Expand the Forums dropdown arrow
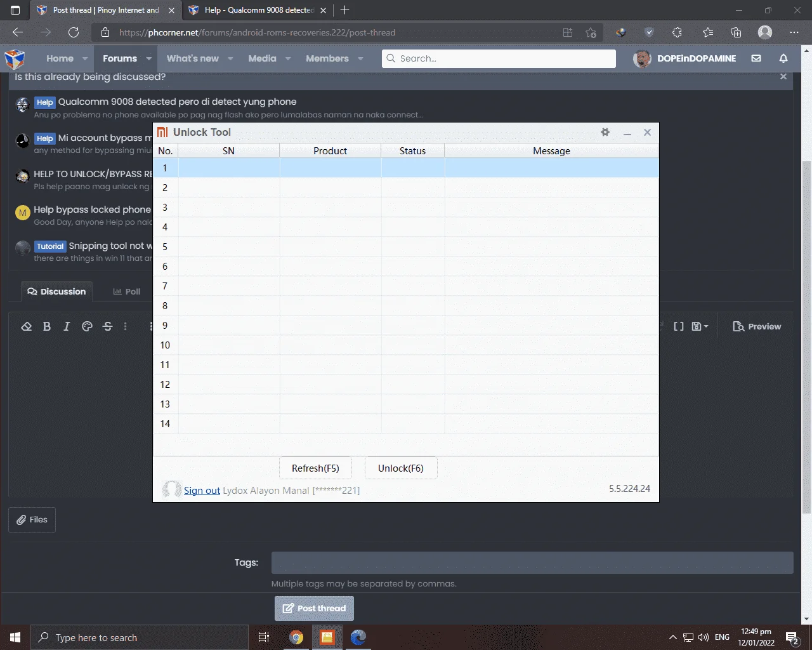Image resolution: width=812 pixels, height=650 pixels. pos(148,58)
